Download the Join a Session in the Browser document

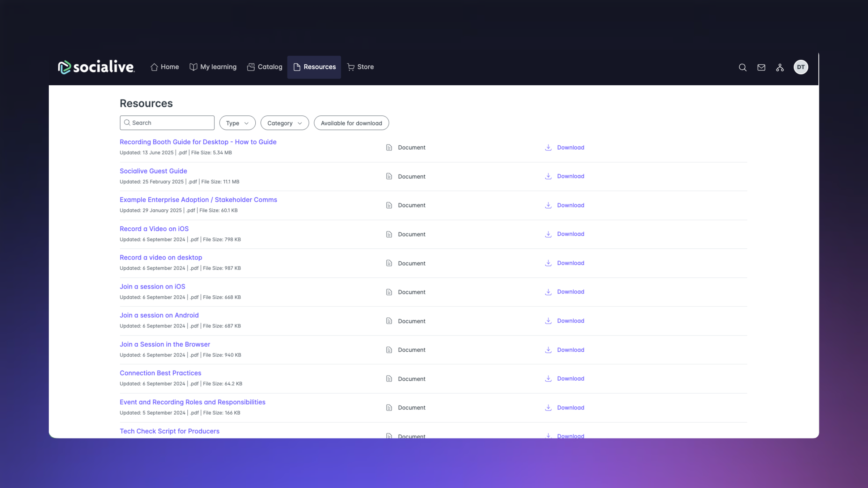[570, 350]
